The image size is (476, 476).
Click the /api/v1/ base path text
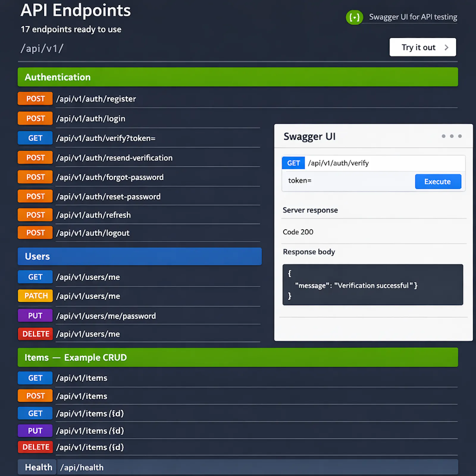(x=42, y=48)
